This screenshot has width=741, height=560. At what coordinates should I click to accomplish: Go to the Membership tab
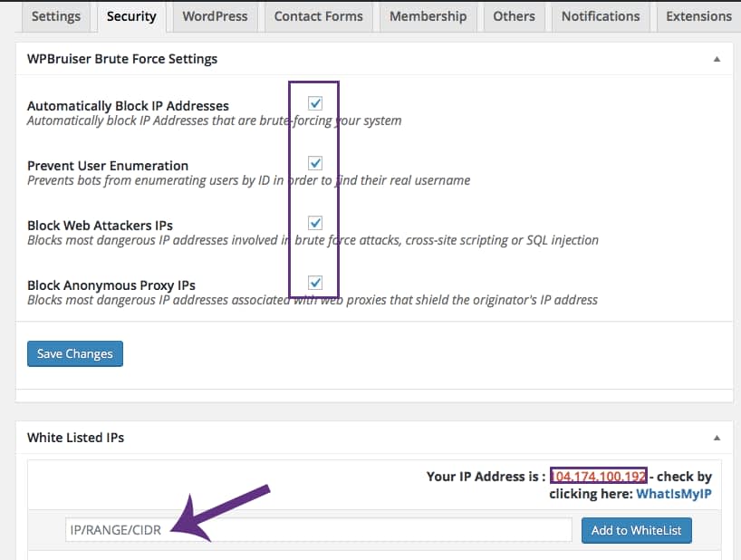(x=428, y=16)
